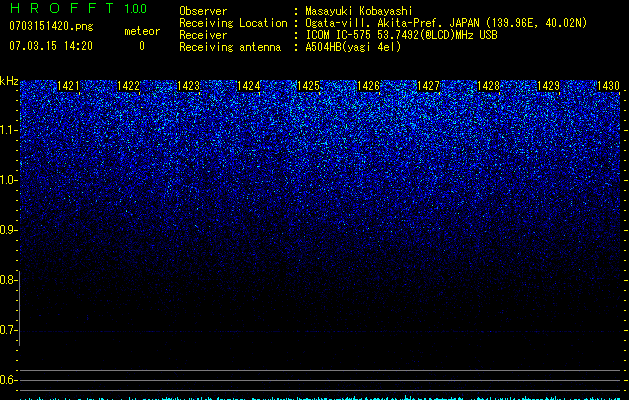629x400 pixels.
Task: Select the time marker 1430
Action: click(x=609, y=86)
